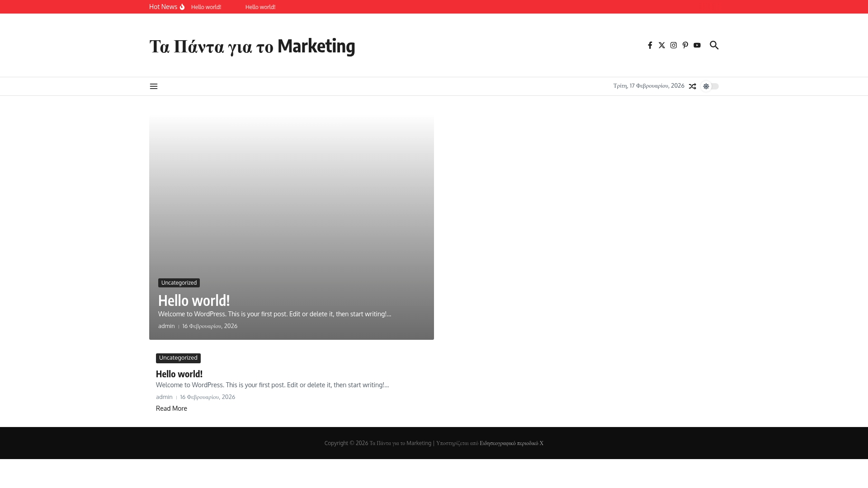Click the flame icon beside Hot News
This screenshot has height=488, width=868.
pos(182,7)
